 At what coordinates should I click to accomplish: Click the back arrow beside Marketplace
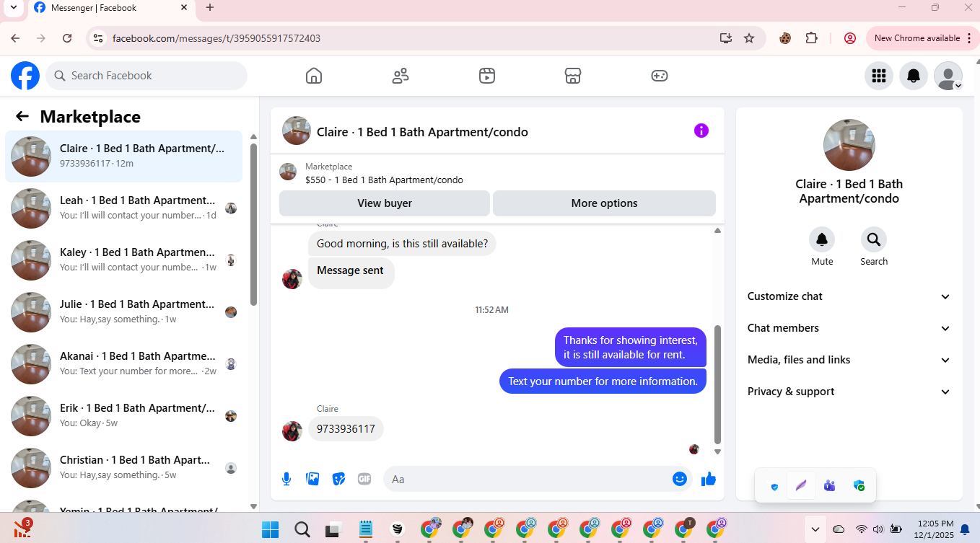coord(22,116)
